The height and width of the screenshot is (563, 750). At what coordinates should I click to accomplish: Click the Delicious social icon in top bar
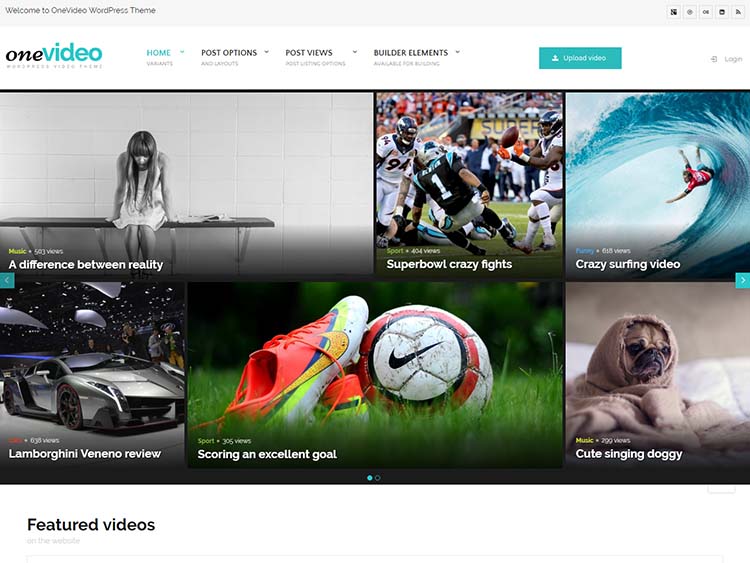pyautogui.click(x=674, y=12)
